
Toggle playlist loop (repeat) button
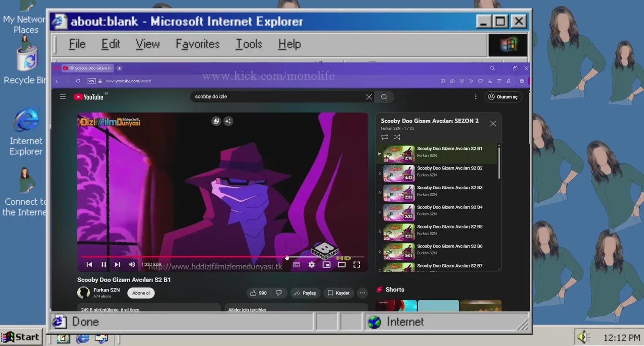385,137
